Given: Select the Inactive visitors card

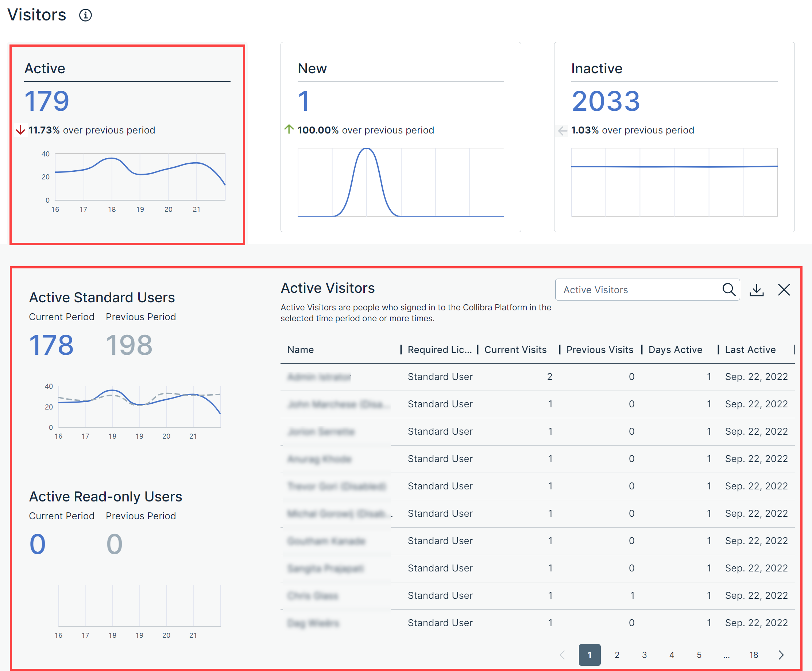Looking at the screenshot, I should [674, 137].
